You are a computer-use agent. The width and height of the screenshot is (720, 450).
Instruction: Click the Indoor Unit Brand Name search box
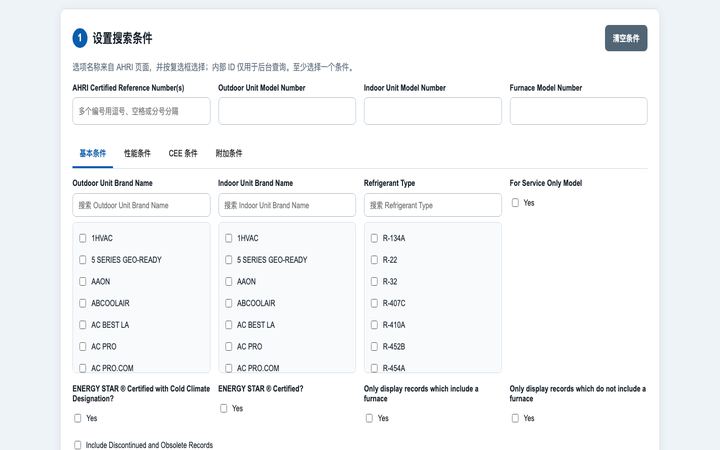click(287, 205)
